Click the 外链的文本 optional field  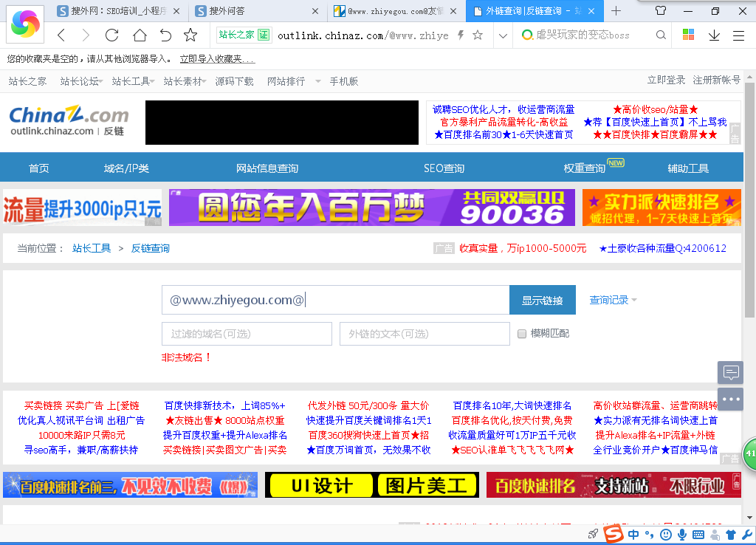[x=425, y=334]
